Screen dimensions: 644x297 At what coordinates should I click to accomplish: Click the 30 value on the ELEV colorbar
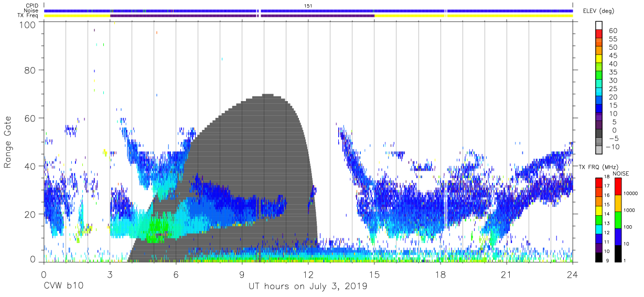pos(613,81)
